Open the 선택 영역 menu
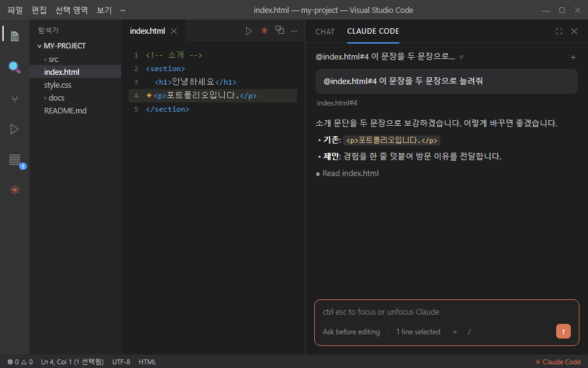588x368 pixels. tap(71, 10)
